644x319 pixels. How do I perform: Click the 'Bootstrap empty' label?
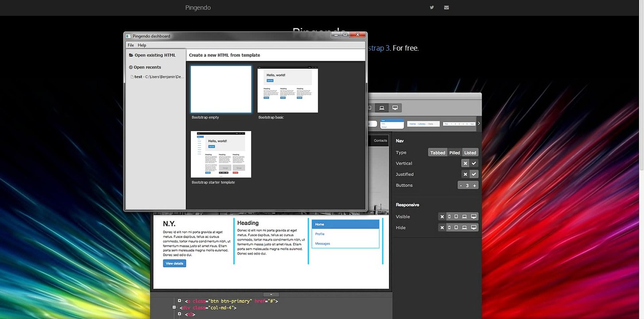pyautogui.click(x=205, y=117)
